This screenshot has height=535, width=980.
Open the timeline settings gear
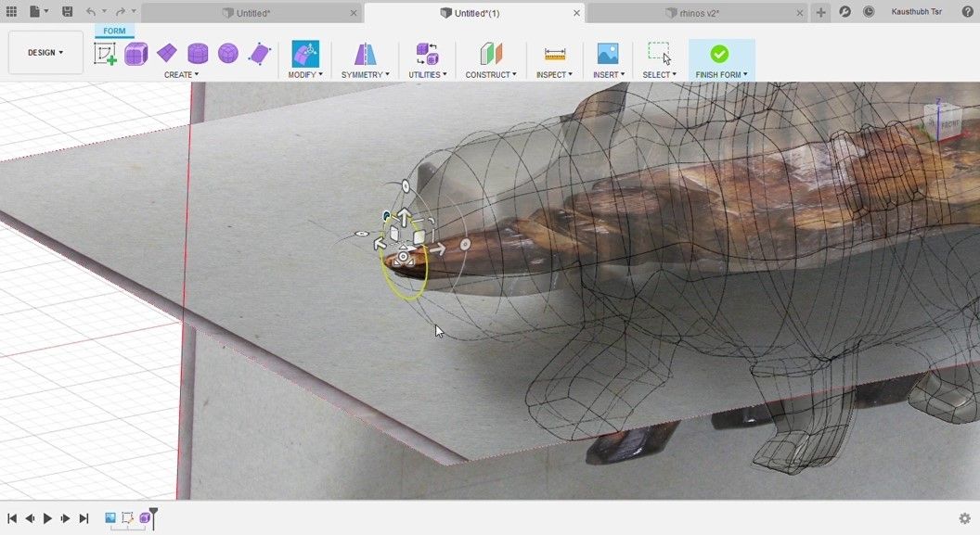[x=965, y=518]
